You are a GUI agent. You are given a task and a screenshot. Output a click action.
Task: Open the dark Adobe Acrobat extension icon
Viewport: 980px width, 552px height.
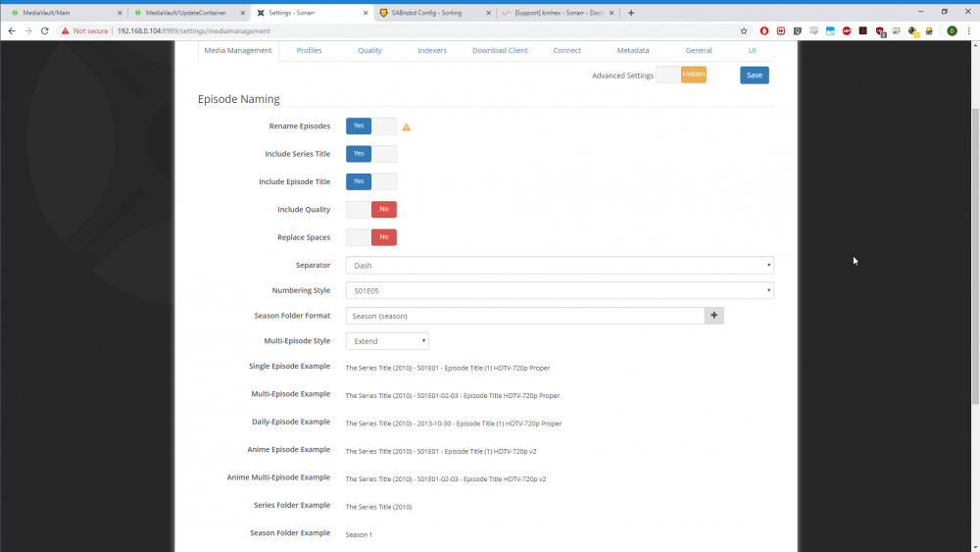coord(863,30)
